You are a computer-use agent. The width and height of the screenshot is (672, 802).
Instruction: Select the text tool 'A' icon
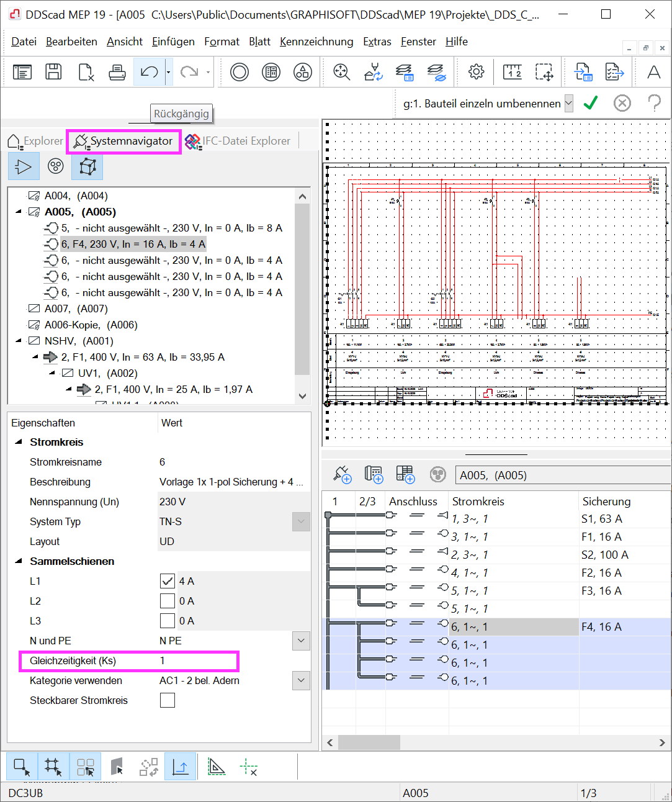click(653, 72)
